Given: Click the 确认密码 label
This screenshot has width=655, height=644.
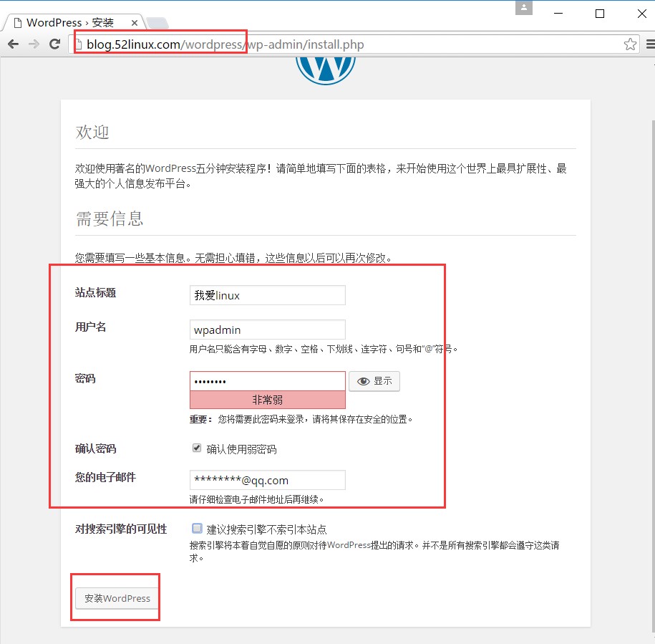Looking at the screenshot, I should 95,449.
